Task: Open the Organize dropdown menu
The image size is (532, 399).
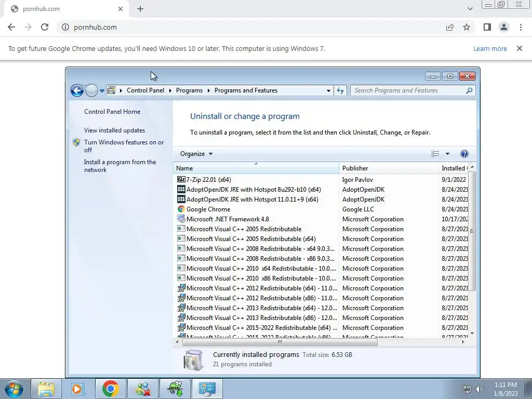Action: (196, 154)
